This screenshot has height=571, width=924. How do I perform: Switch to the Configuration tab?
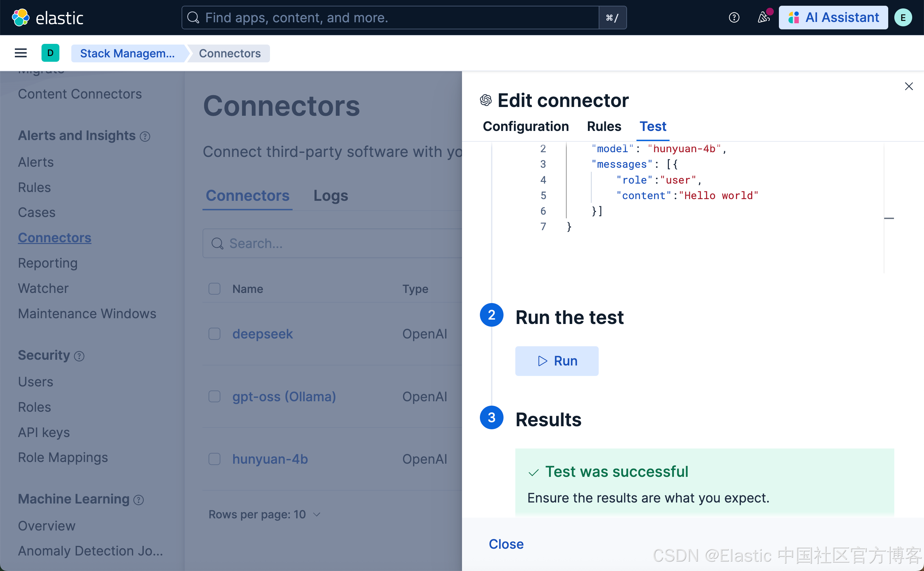coord(526,127)
